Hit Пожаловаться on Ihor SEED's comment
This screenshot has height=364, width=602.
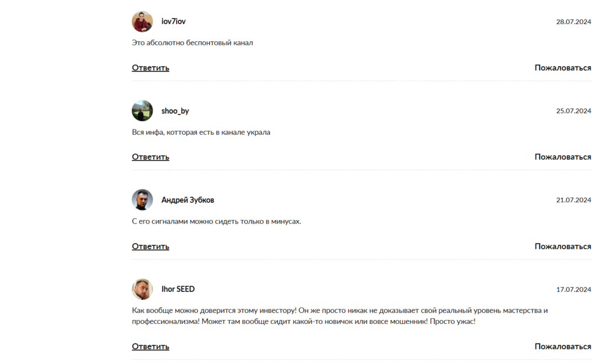coord(563,346)
